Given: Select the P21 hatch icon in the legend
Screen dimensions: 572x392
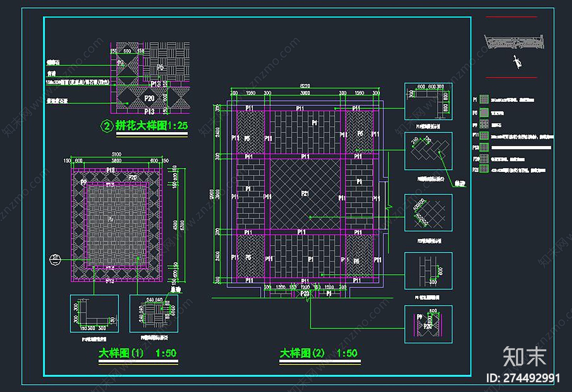Looking at the screenshot, I should (x=484, y=168).
